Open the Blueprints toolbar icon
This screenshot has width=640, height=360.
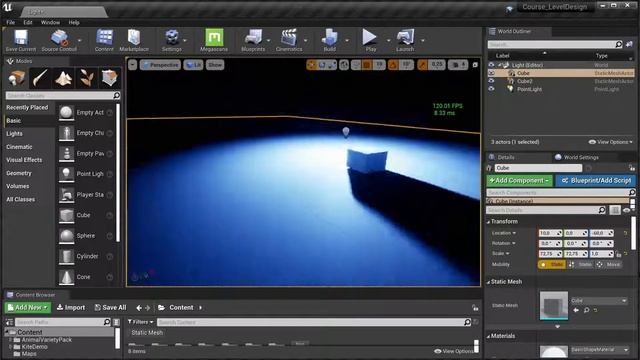[253, 40]
